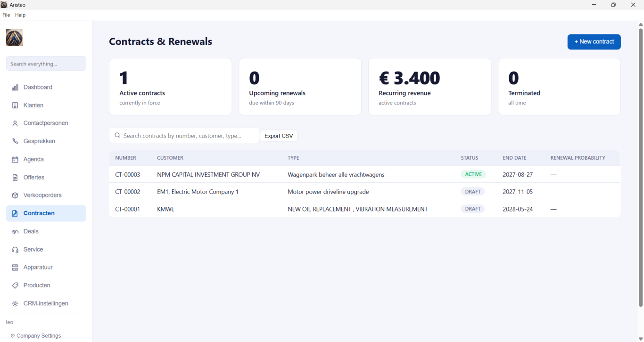Click customer KMWE cell
Screen dimensions: 644x342
click(x=165, y=209)
